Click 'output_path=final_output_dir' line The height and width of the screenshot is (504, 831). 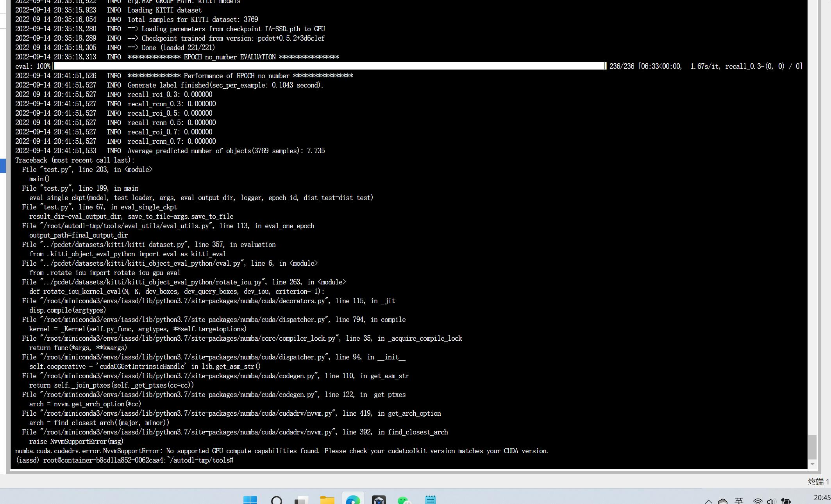pyautogui.click(x=79, y=235)
